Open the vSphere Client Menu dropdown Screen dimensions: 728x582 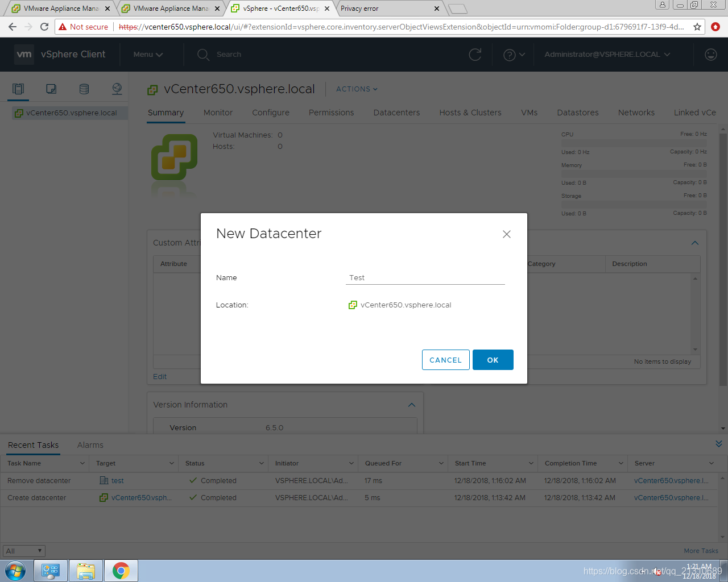click(148, 55)
